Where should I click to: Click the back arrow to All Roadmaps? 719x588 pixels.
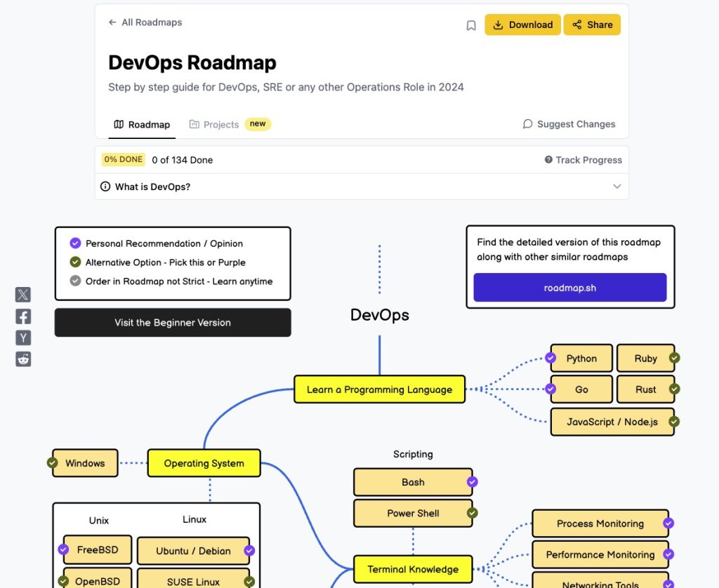(x=112, y=22)
